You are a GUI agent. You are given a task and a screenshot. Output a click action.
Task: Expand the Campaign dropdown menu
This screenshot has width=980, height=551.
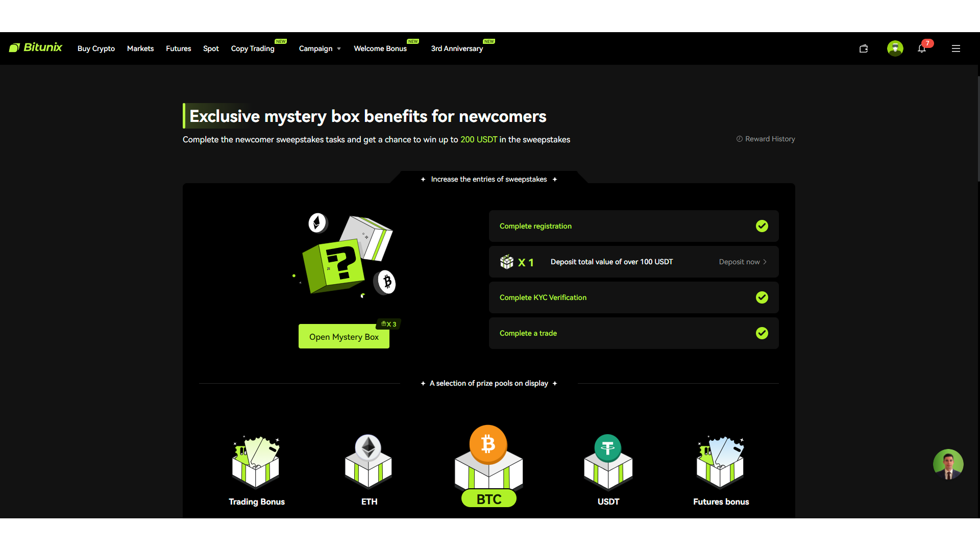tap(320, 48)
